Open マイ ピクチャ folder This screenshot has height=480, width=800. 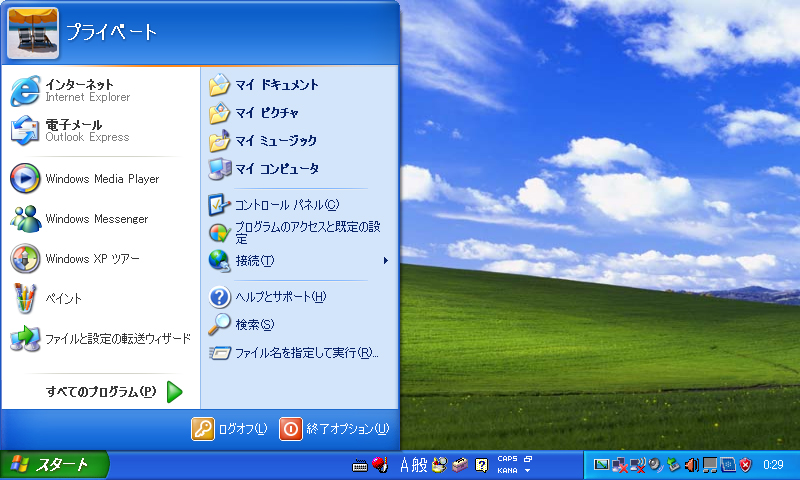pos(299,113)
